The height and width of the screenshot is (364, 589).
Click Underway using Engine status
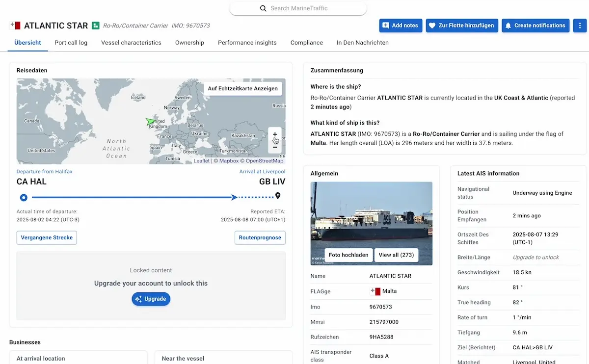click(x=542, y=193)
